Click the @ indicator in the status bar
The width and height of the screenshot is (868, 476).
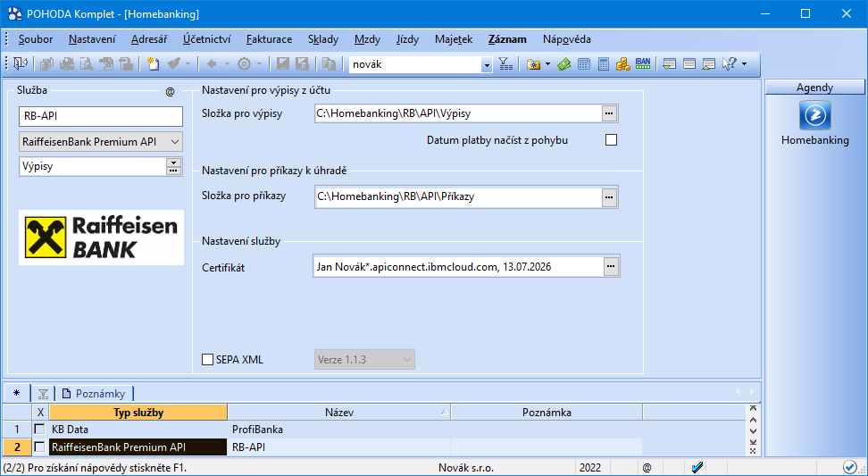coord(647,468)
